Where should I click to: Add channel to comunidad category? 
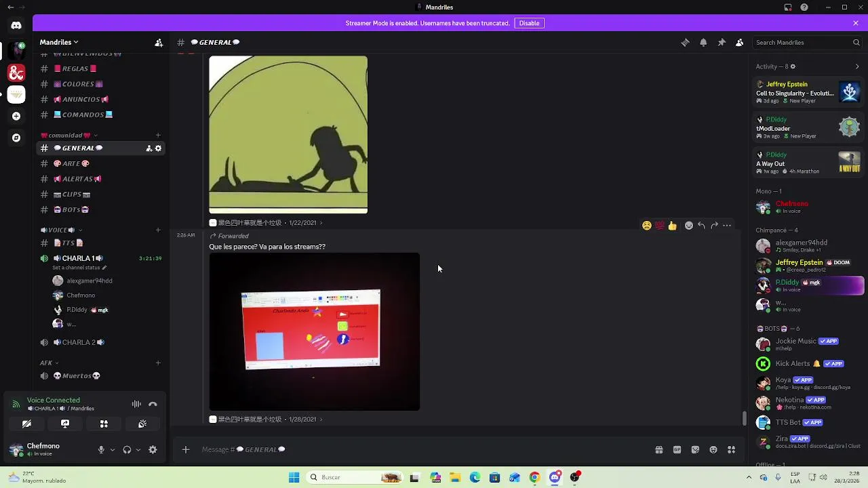(158, 135)
